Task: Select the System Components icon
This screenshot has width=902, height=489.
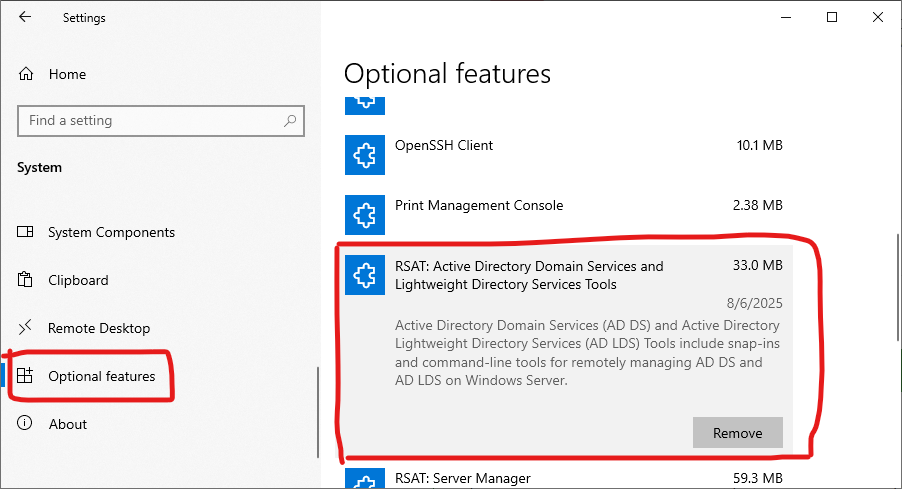Action: (25, 232)
